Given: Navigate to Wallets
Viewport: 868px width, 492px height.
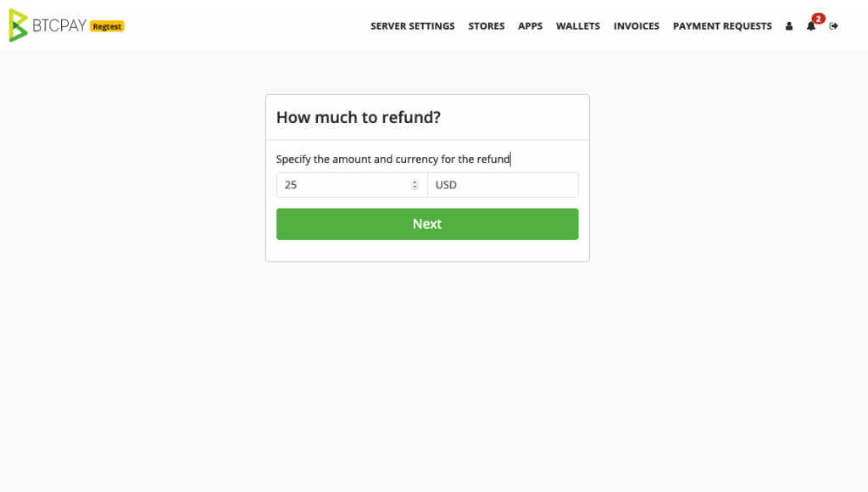Looking at the screenshot, I should click(577, 26).
